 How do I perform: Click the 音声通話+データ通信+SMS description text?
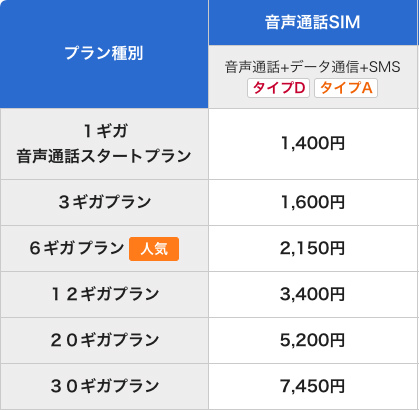pyautogui.click(x=312, y=67)
